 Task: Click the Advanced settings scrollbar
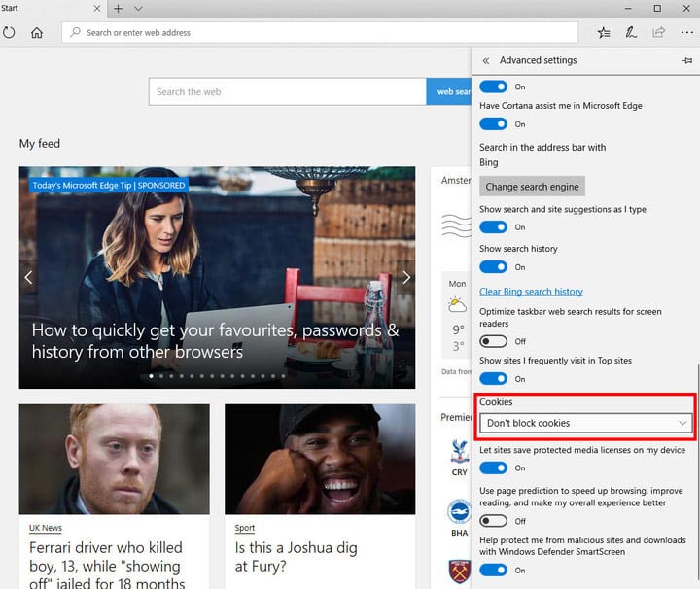click(x=697, y=473)
